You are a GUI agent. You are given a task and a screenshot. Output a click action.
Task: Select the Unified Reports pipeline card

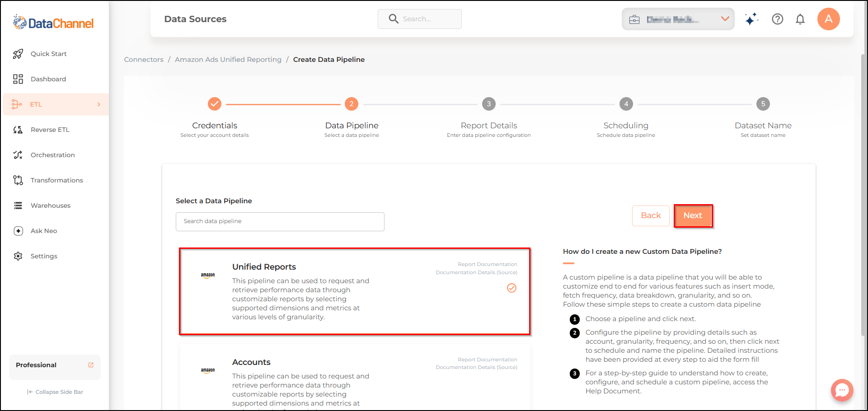(355, 291)
